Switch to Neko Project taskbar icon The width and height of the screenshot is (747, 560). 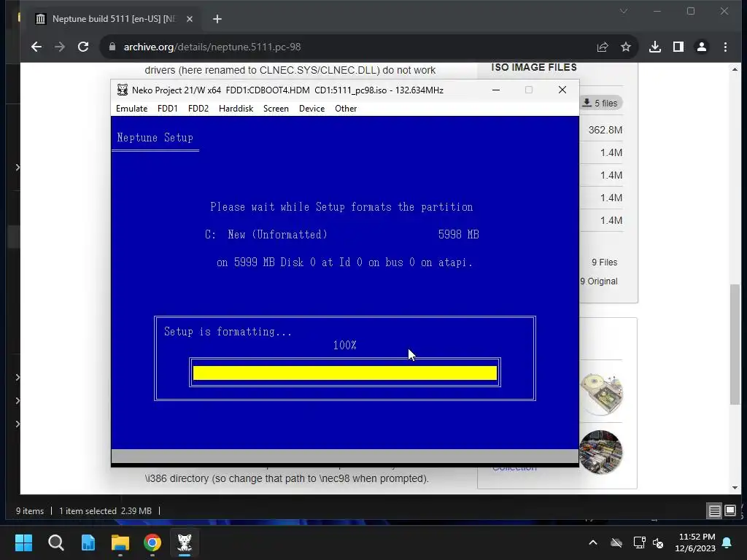(185, 542)
